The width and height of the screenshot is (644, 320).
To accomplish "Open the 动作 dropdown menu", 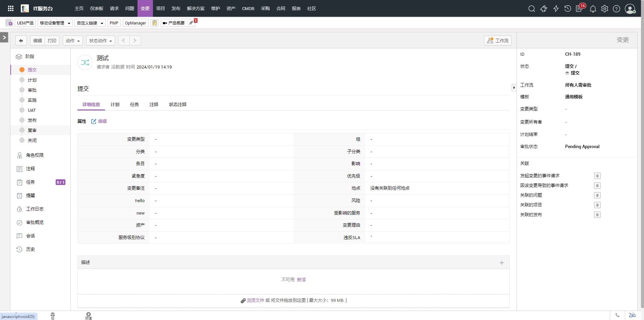I will (x=72, y=41).
